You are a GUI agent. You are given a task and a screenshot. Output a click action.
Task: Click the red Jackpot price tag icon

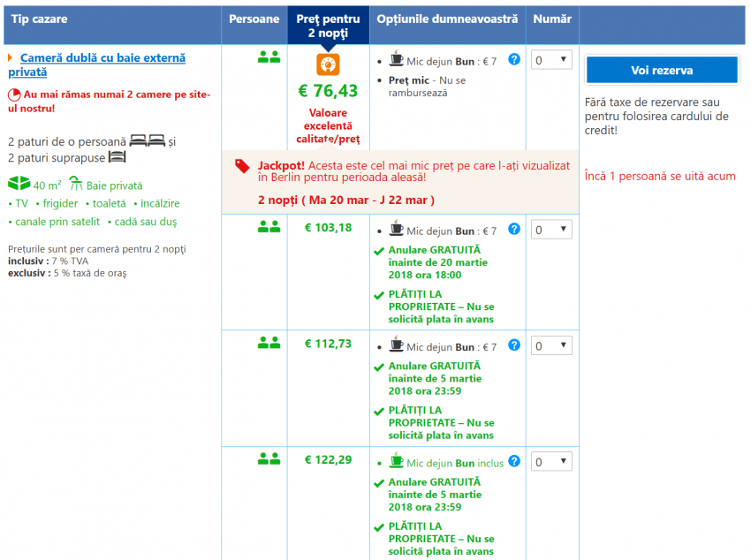(x=241, y=166)
